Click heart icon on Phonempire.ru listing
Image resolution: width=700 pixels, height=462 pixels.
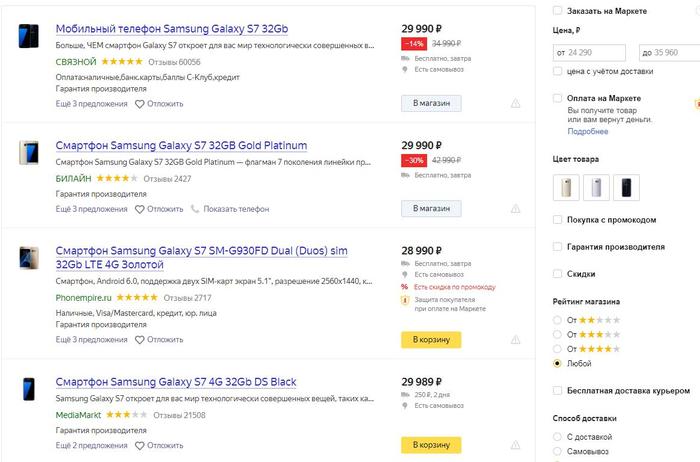(x=140, y=339)
